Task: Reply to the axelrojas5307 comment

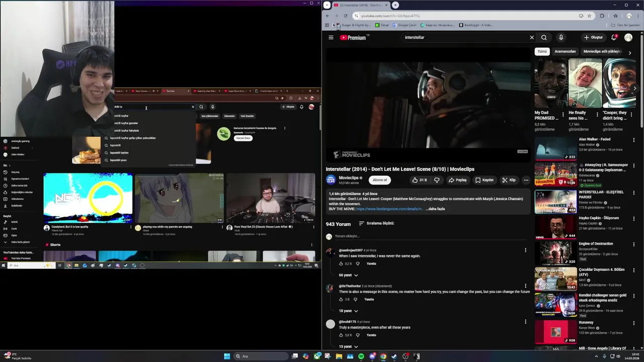Action: pyautogui.click(x=371, y=263)
